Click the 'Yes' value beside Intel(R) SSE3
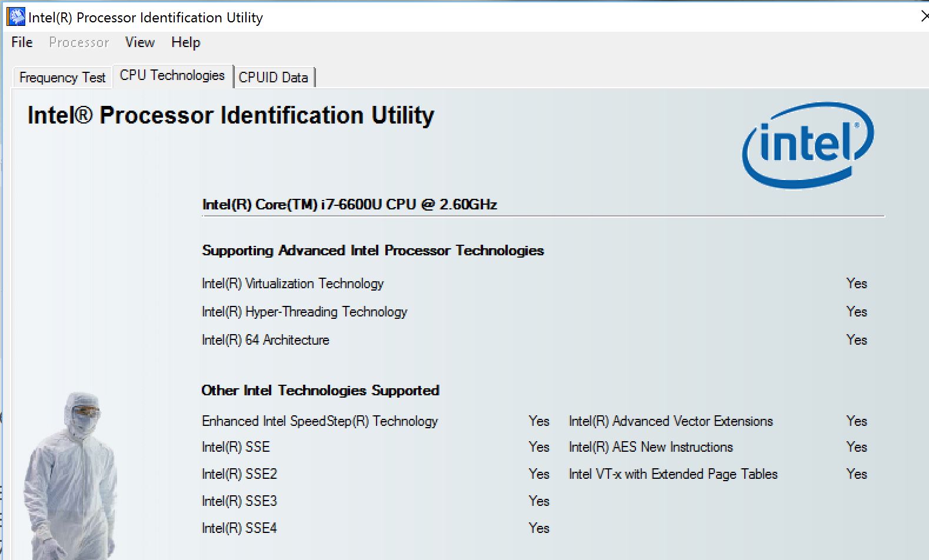 [539, 501]
